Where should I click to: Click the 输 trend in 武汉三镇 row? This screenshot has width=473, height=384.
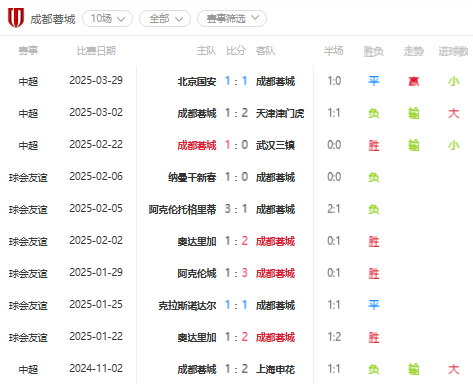[414, 145]
